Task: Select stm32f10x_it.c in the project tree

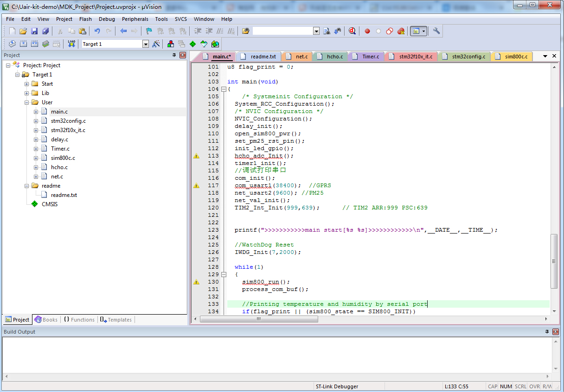Action: [68, 130]
